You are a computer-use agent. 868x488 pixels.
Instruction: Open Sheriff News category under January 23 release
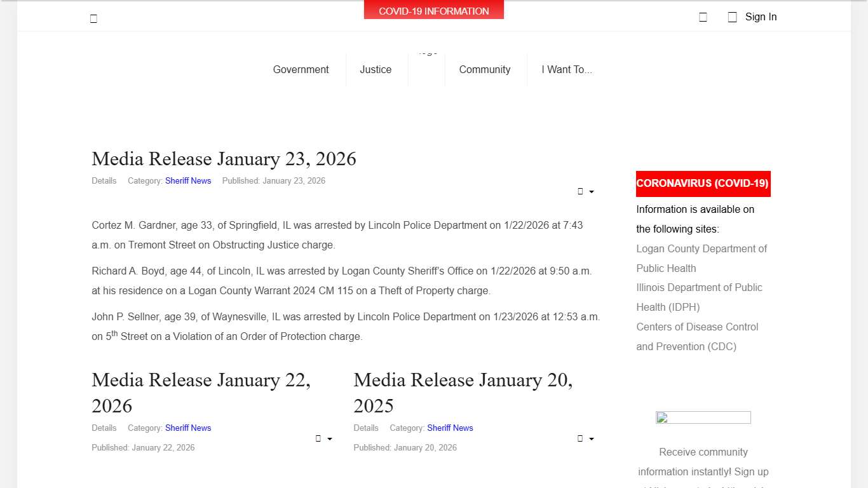pos(188,180)
